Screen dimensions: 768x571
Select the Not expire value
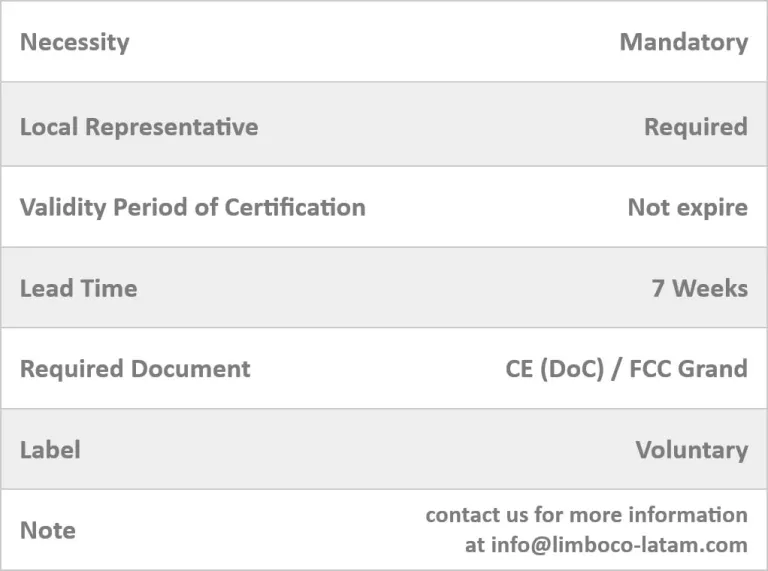coord(688,208)
